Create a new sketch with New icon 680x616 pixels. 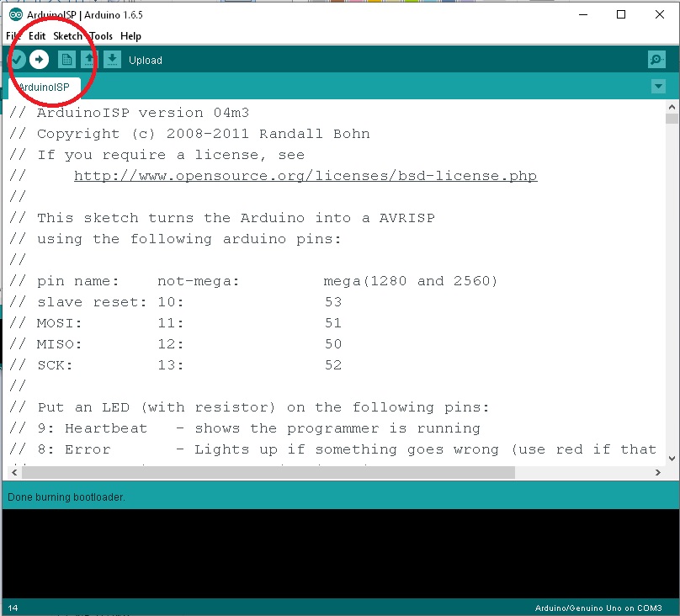(x=66, y=60)
